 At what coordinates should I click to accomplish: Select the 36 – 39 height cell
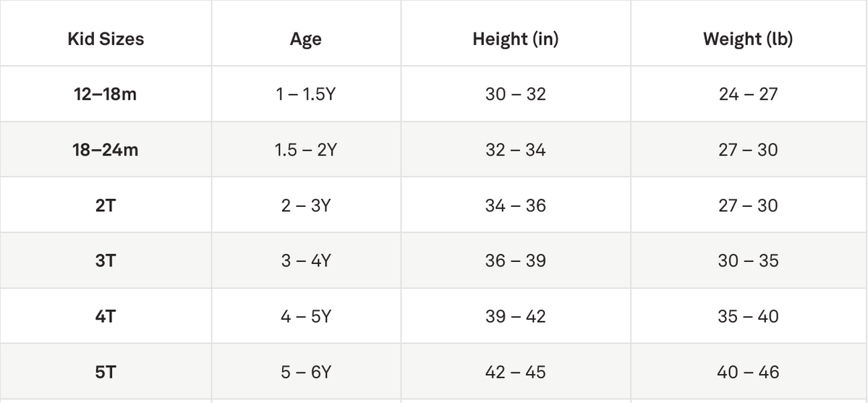coord(516,260)
